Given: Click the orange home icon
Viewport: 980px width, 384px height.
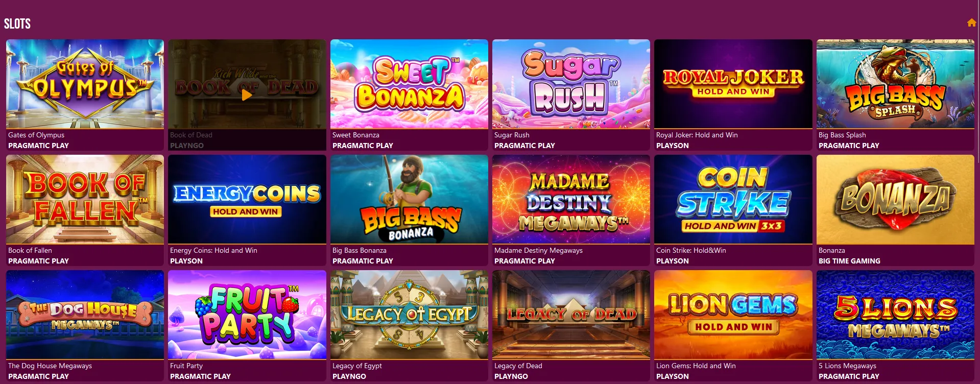Looking at the screenshot, I should coord(971,22).
